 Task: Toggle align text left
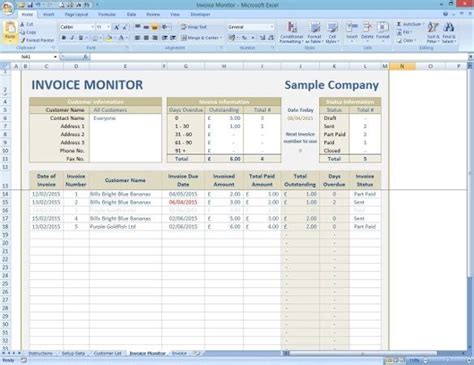137,38
